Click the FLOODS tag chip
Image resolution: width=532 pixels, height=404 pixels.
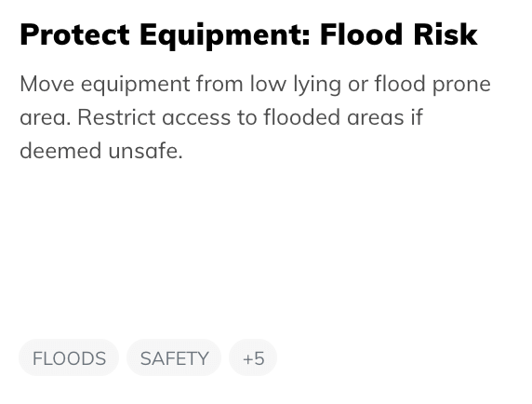[x=69, y=357]
